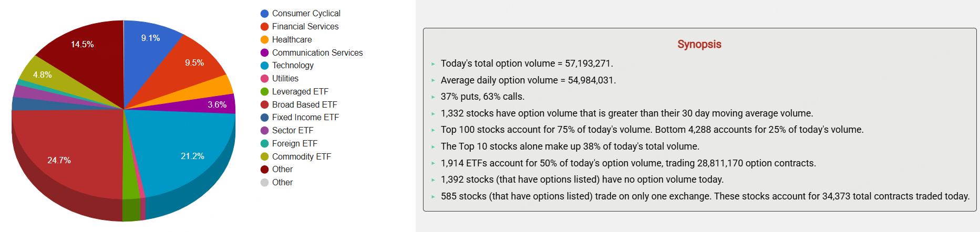The image size is (980, 232).
Task: Click the Technology legend color dot
Action: (x=265, y=66)
